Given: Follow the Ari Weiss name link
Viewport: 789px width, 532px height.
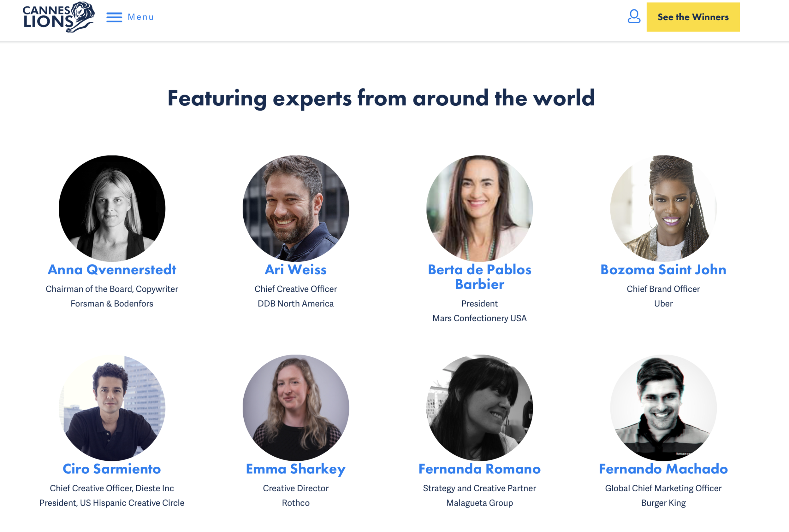Looking at the screenshot, I should pyautogui.click(x=296, y=270).
